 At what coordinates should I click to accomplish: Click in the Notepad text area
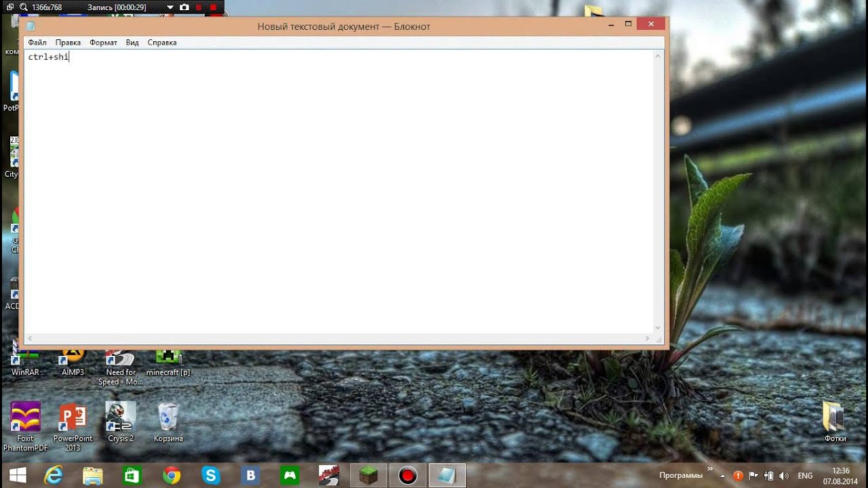tap(338, 192)
